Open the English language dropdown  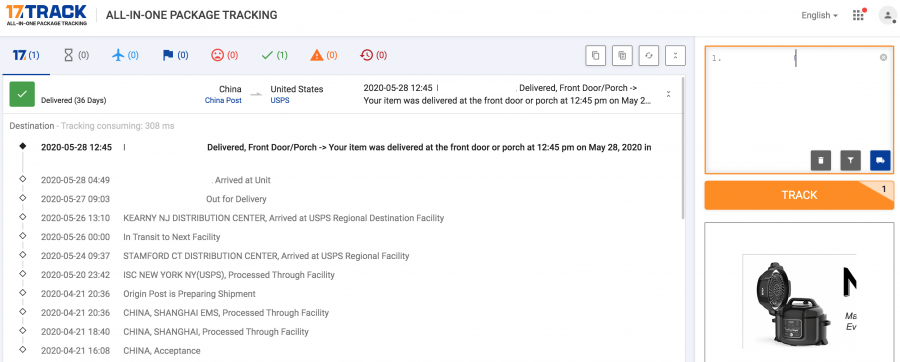coord(820,15)
